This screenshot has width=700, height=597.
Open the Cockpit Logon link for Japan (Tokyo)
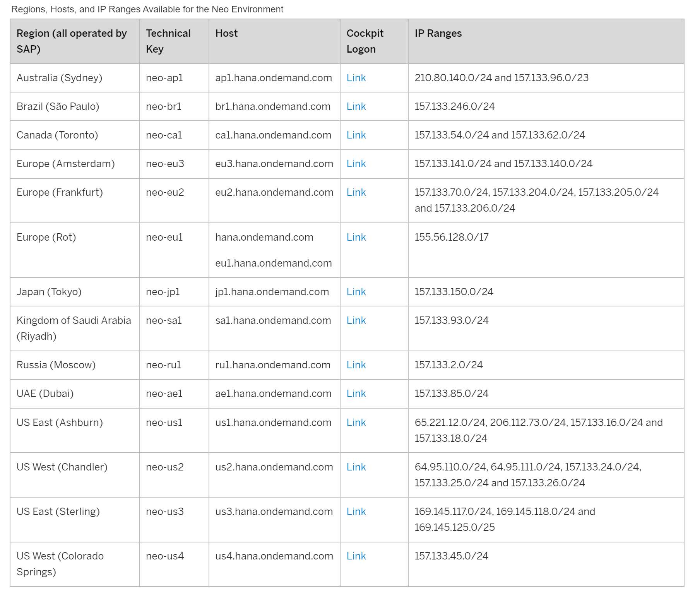point(356,292)
